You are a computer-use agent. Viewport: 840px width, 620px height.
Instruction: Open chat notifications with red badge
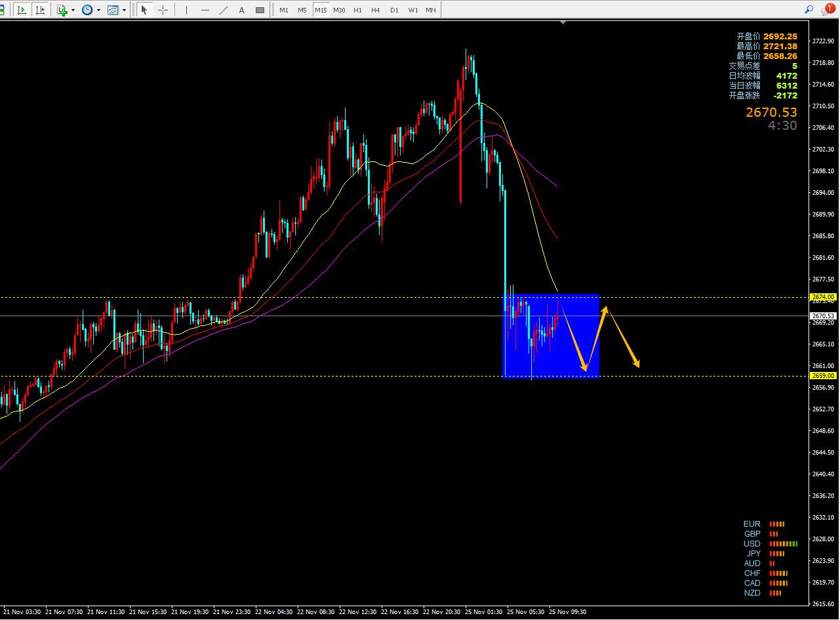[828, 9]
